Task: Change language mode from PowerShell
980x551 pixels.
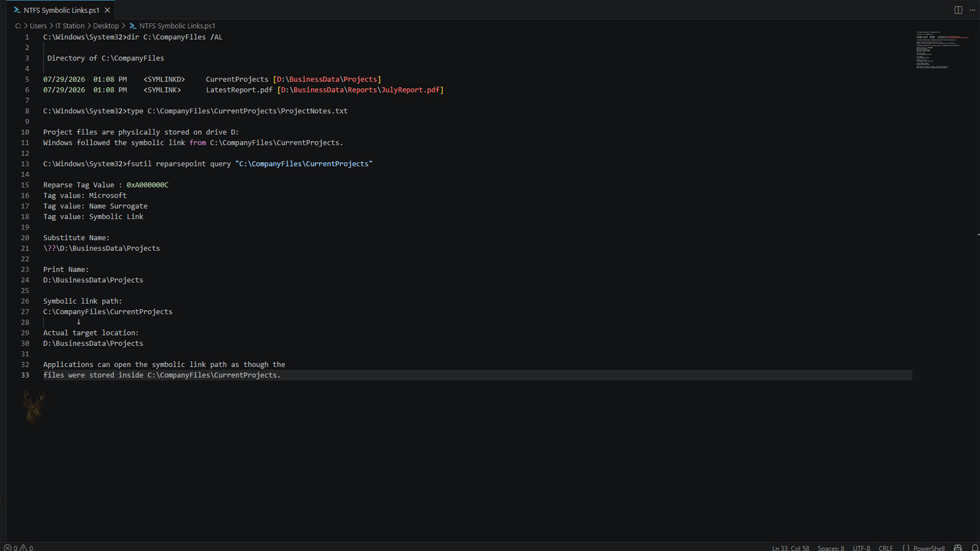Action: click(x=929, y=547)
